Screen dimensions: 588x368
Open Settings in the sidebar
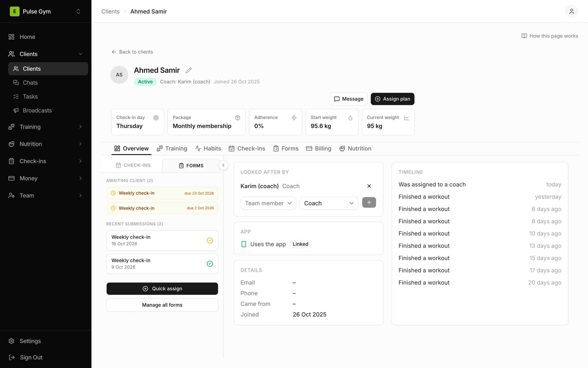point(46,341)
